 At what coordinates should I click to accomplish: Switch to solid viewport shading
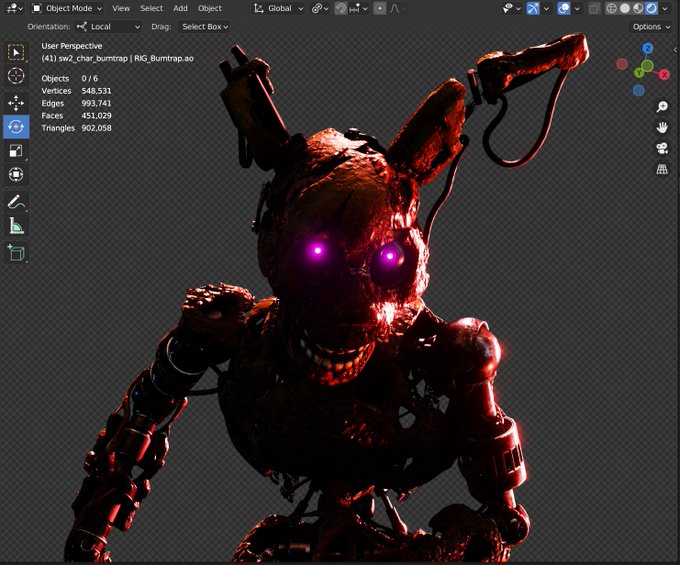[x=624, y=8]
